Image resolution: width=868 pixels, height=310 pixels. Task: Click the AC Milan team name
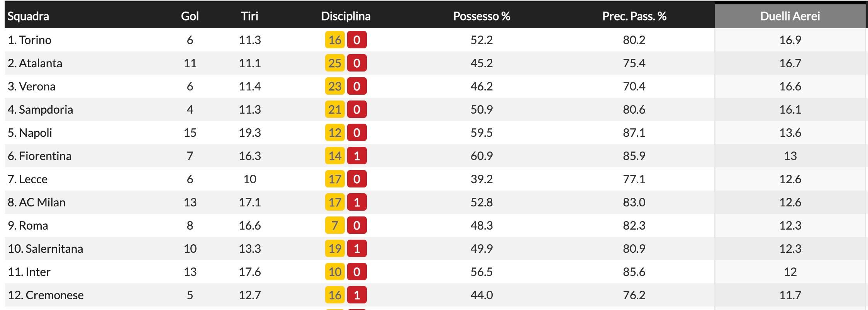click(42, 203)
